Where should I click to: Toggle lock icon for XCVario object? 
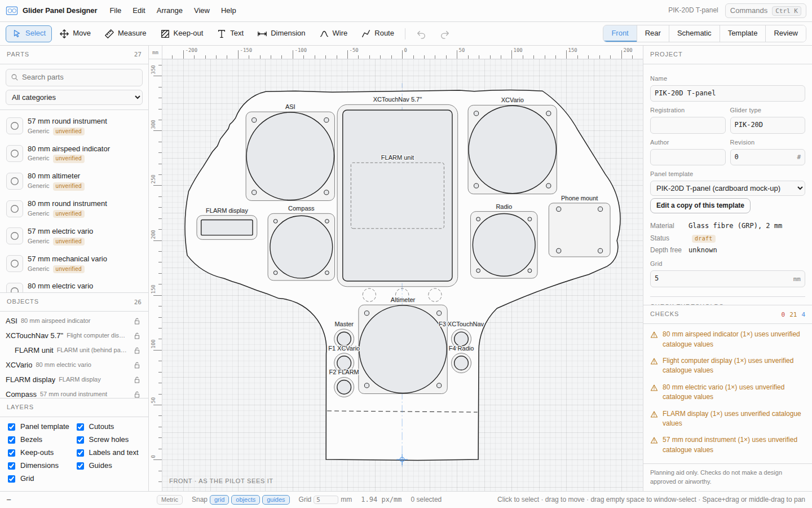click(137, 365)
